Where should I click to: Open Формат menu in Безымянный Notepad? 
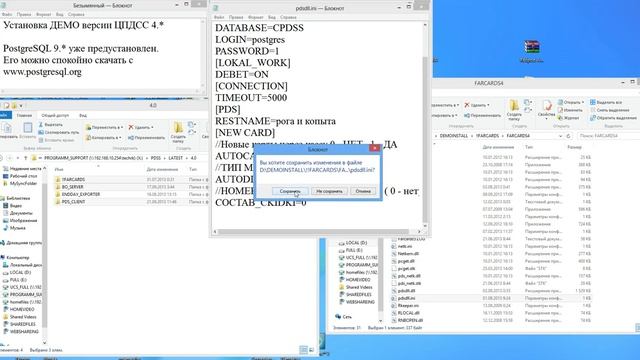pos(44,14)
